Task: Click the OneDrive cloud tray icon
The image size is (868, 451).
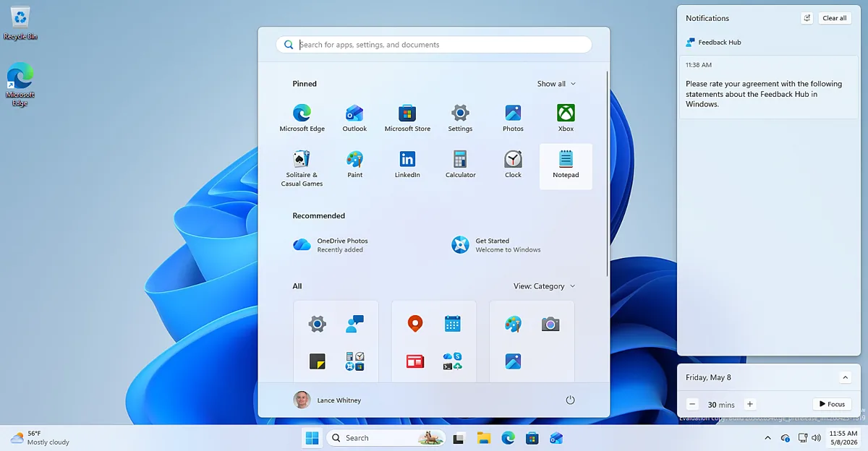Action: [786, 438]
